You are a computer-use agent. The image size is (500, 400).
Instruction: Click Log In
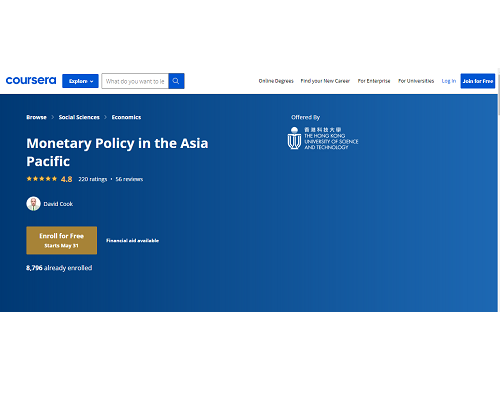pyautogui.click(x=449, y=81)
